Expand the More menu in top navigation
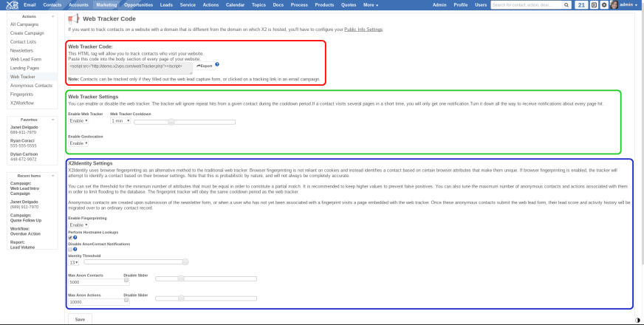Image resolution: width=644 pixels, height=325 pixels. click(371, 5)
